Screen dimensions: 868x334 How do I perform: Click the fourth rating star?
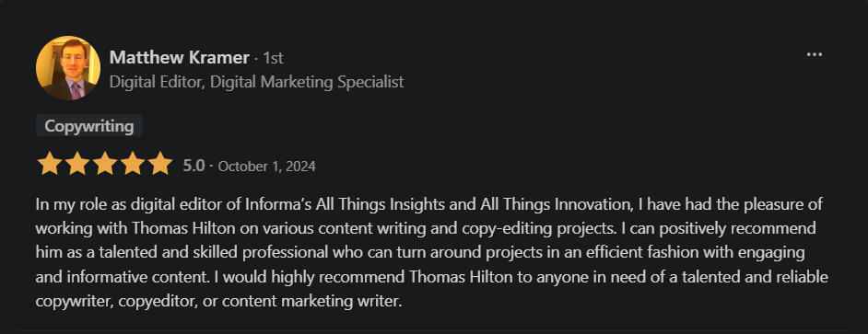click(133, 164)
